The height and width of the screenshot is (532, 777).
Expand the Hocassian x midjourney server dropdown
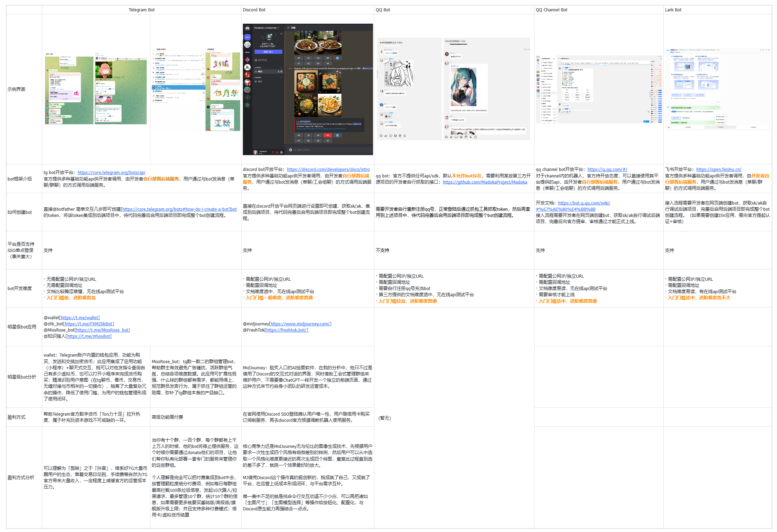pos(278,28)
